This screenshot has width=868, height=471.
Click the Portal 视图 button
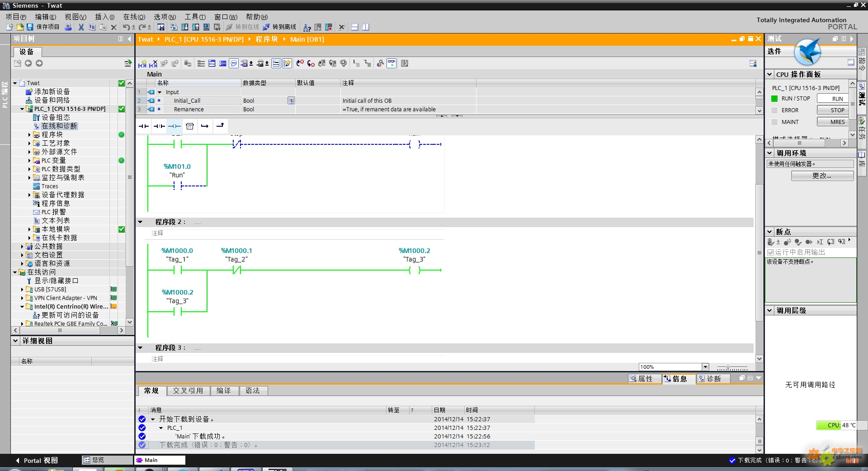[x=37, y=460]
